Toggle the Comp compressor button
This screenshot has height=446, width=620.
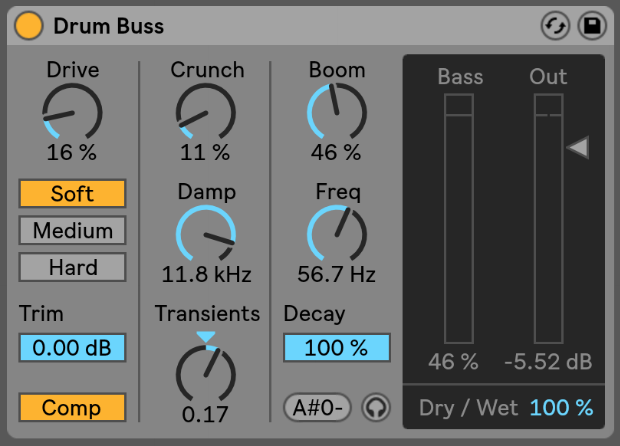tap(72, 407)
